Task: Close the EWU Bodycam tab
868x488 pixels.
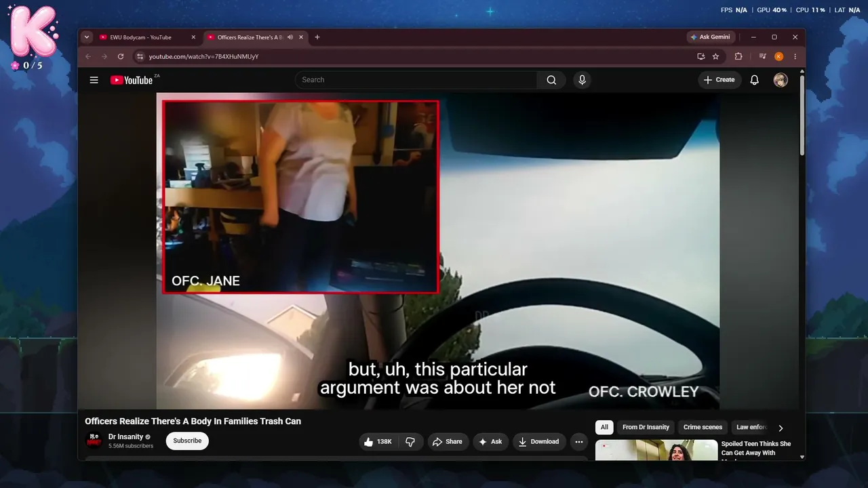Action: pyautogui.click(x=193, y=37)
